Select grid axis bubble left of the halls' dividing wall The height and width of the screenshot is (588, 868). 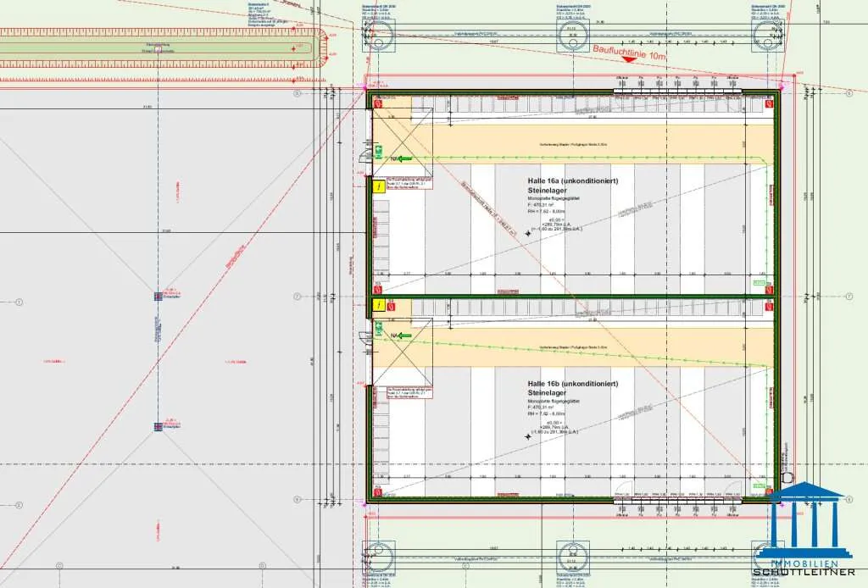tap(297, 297)
